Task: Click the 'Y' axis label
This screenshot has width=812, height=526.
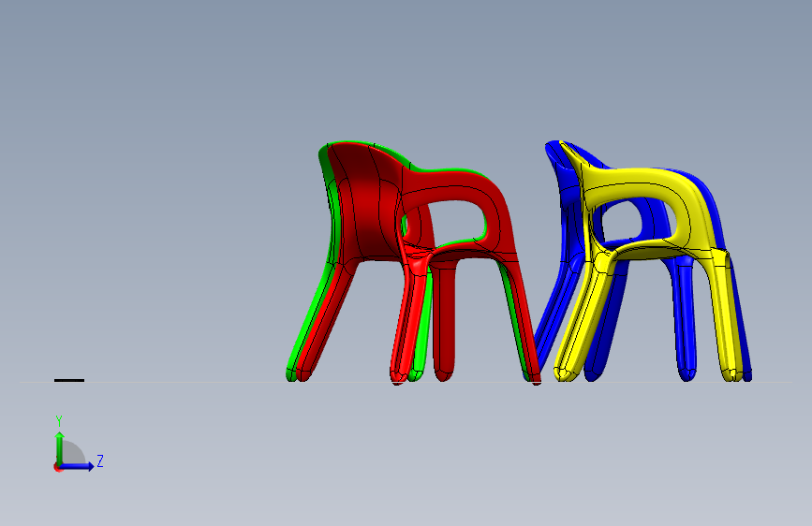Action: [x=59, y=421]
